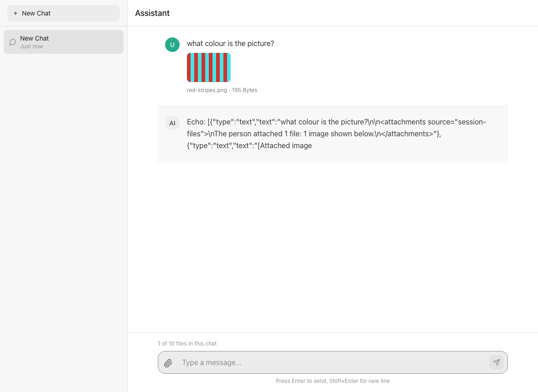Click the 'Press Enter to send' hint text
This screenshot has width=538, height=392.
tap(333, 381)
